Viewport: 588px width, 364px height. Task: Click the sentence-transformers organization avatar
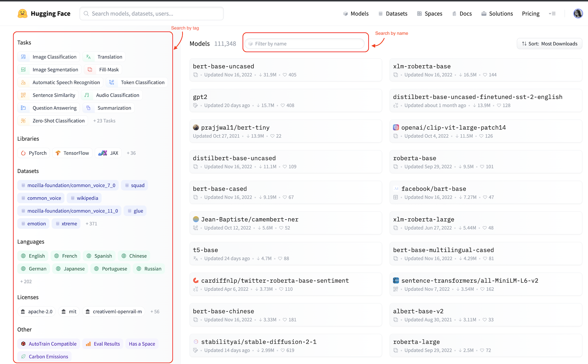(x=396, y=280)
